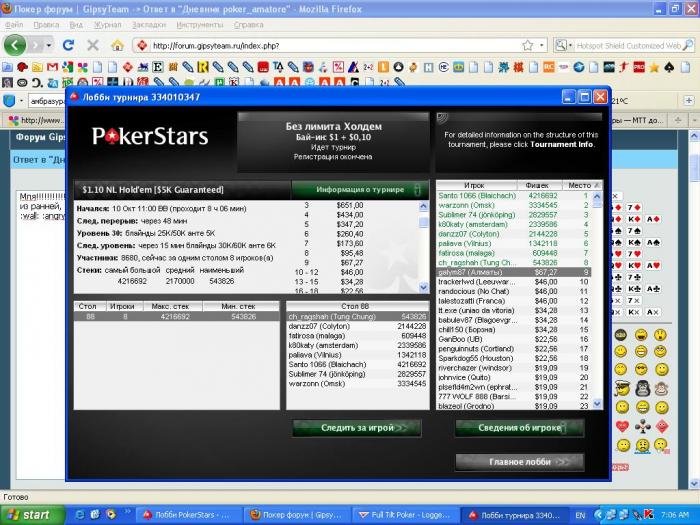This screenshot has width=700, height=525.
Task: Open Информация о турнире
Action: (x=360, y=190)
